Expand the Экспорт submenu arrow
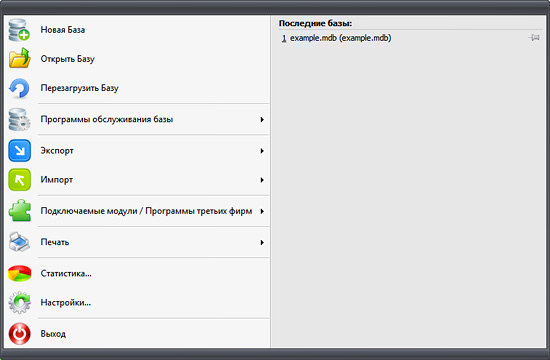The image size is (550, 360). point(262,151)
